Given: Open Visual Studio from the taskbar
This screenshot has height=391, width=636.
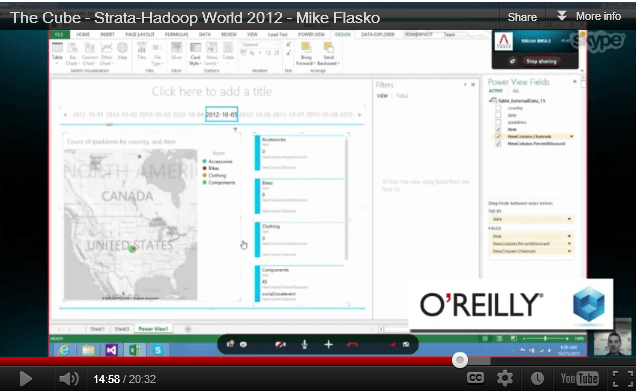Looking at the screenshot, I should point(112,349).
